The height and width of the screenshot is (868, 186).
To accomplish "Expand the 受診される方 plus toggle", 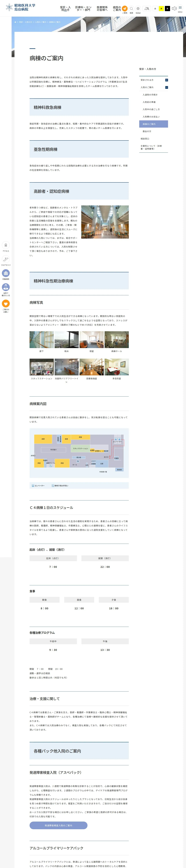I will [166, 80].
